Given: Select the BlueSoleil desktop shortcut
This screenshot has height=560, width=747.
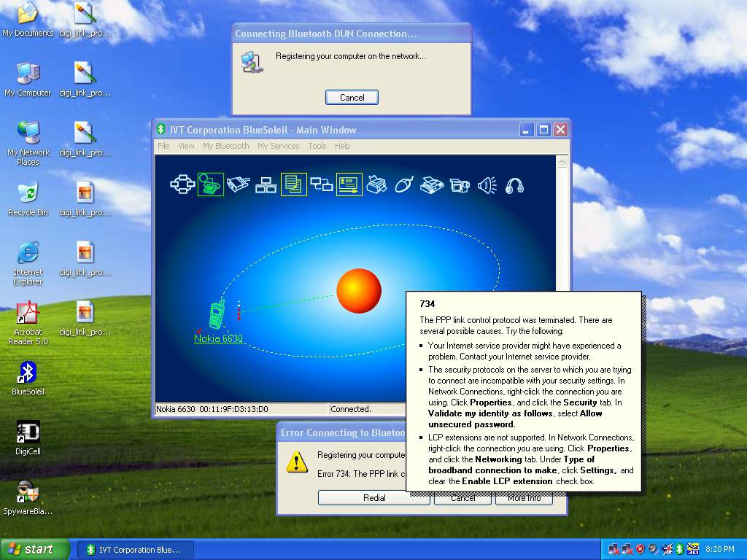Looking at the screenshot, I should [x=28, y=378].
